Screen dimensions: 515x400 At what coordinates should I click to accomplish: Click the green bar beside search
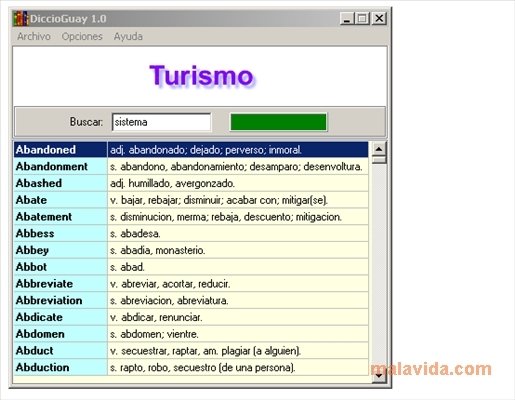278,122
